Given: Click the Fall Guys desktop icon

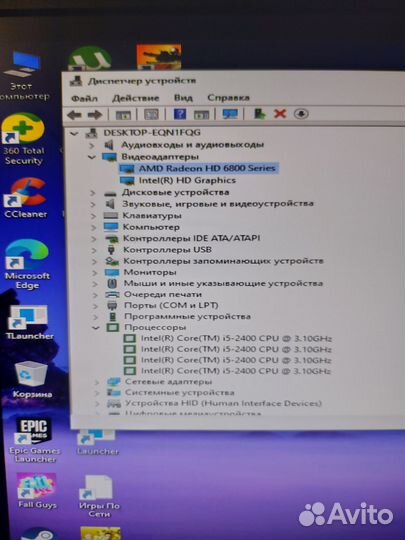Looking at the screenshot, I should (37, 491).
